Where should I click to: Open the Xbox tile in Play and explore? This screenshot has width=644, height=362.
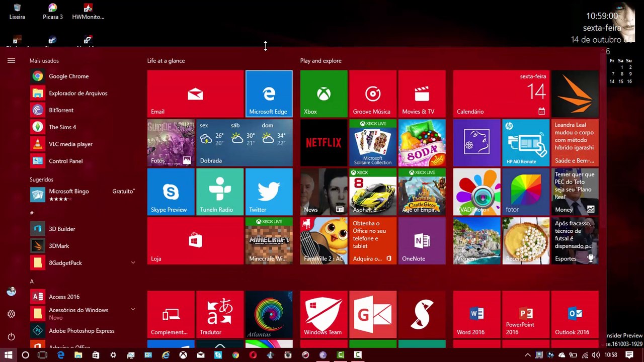pos(324,94)
